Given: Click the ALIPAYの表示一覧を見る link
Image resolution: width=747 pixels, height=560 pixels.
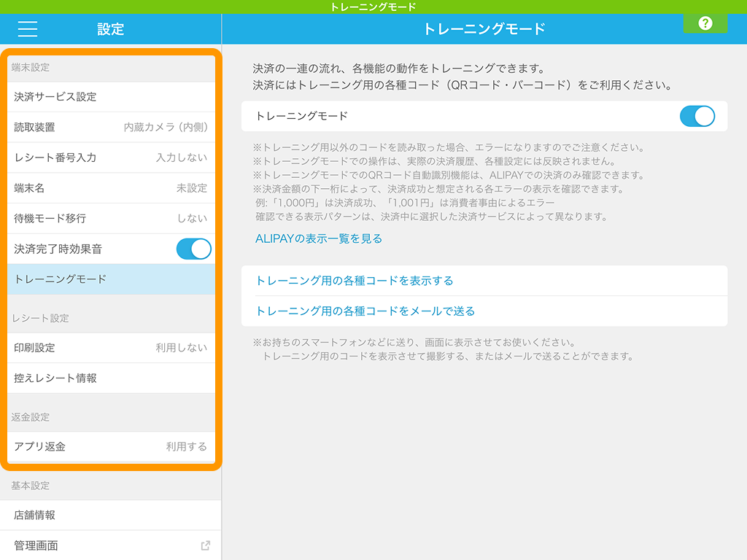Looking at the screenshot, I should (319, 238).
